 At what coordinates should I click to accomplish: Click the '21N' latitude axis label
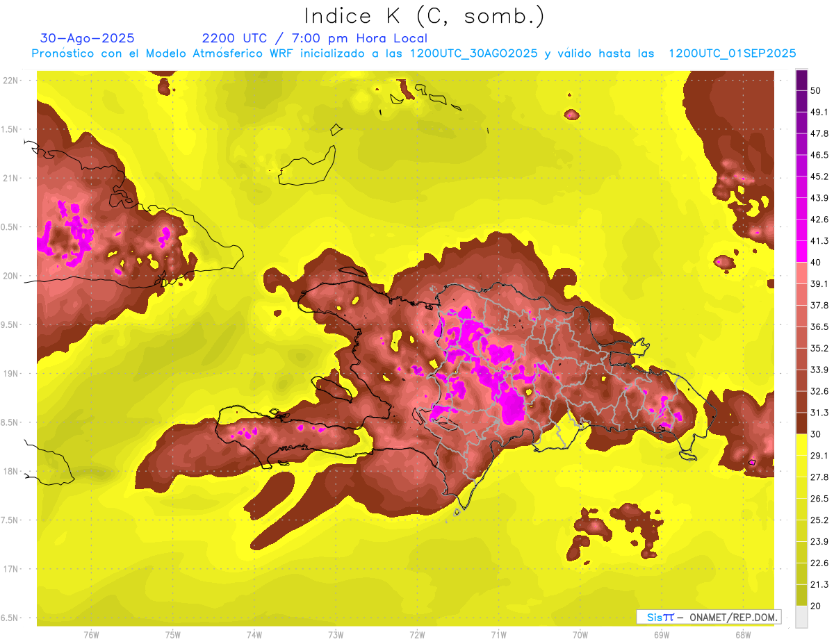tap(12, 178)
